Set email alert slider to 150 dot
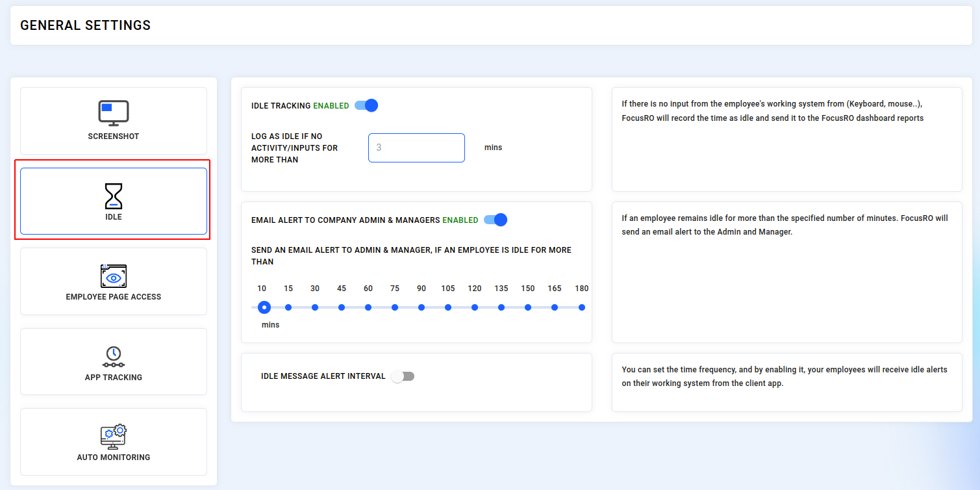980x490 pixels. pyautogui.click(x=528, y=307)
